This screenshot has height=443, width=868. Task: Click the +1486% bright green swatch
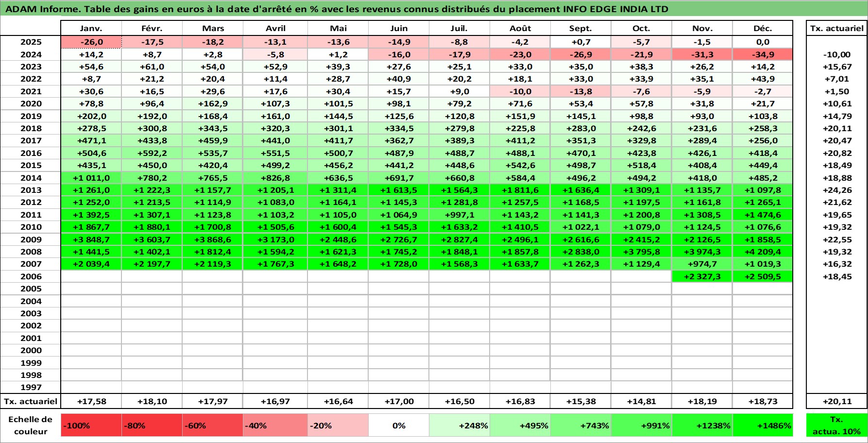coord(763,425)
